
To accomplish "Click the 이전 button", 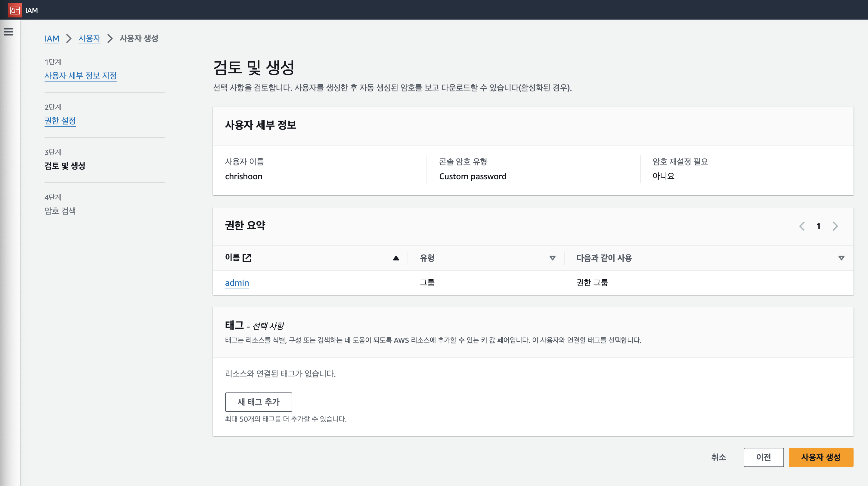I will pos(763,457).
